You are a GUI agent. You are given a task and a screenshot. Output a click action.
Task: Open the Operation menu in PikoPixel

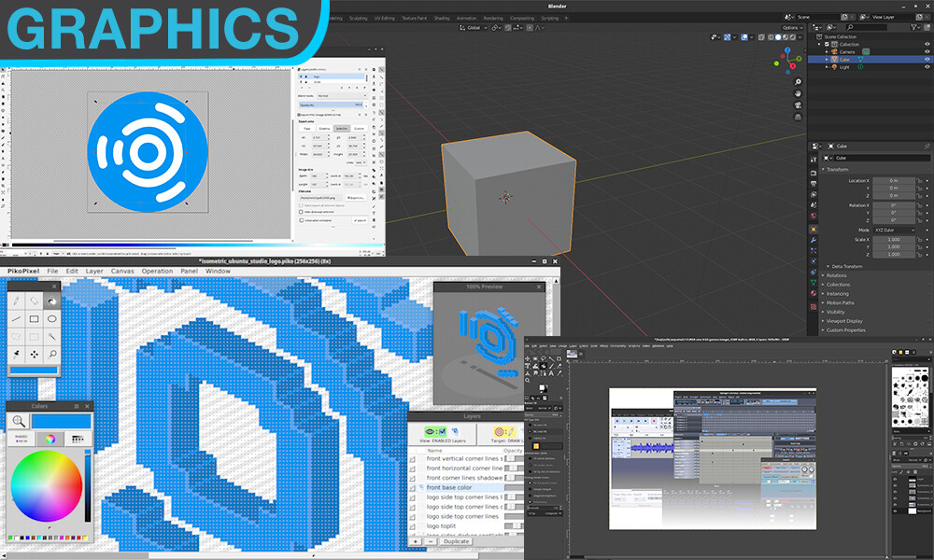pyautogui.click(x=157, y=271)
